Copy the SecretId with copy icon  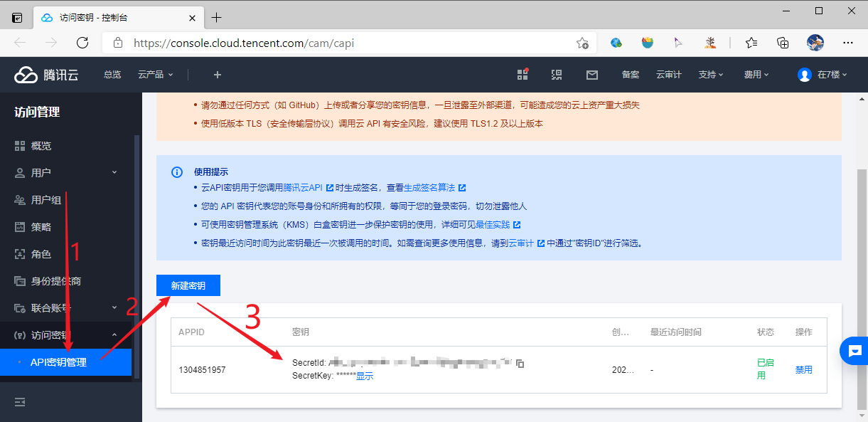520,364
